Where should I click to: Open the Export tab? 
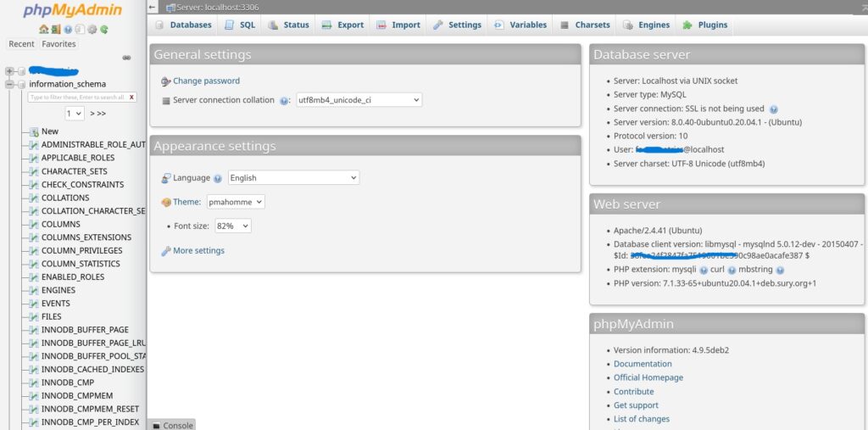coord(343,25)
